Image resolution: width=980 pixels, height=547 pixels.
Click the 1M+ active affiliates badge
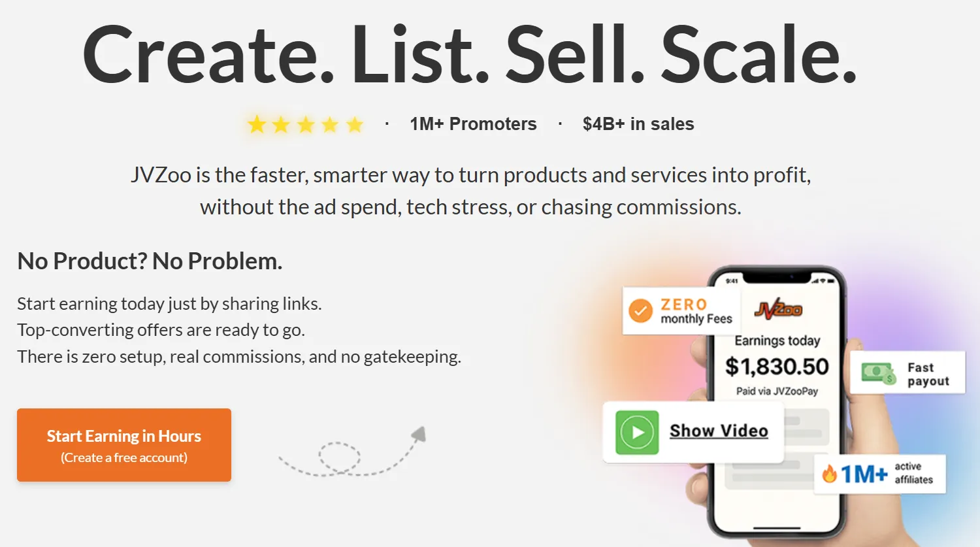[x=880, y=474]
